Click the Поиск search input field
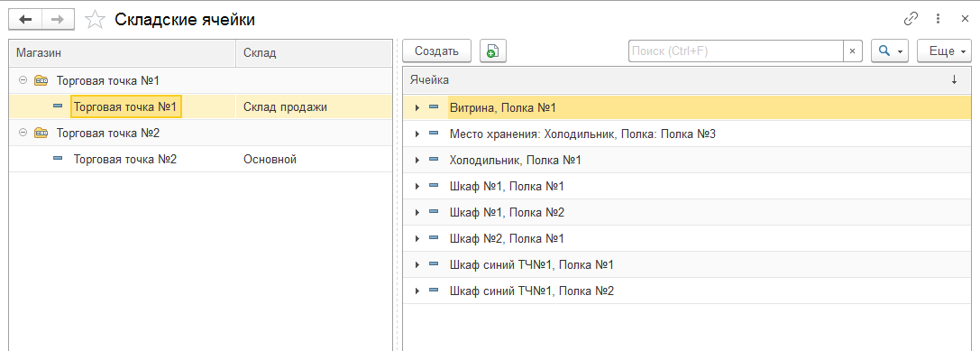The height and width of the screenshot is (351, 980). (x=736, y=51)
